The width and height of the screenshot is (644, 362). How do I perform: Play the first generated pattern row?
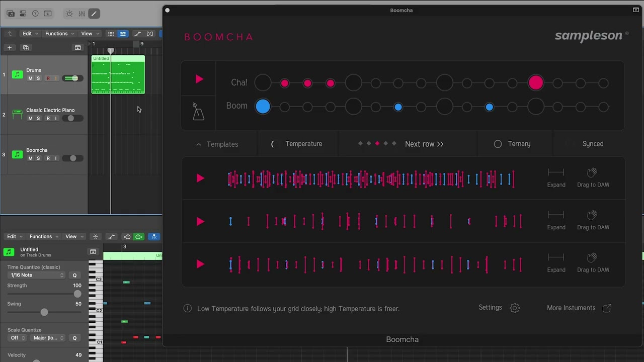200,178
